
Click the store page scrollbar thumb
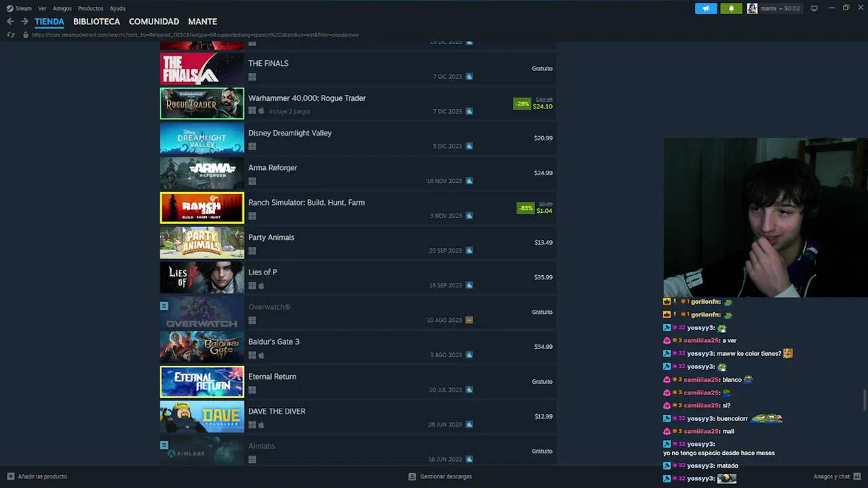865,400
